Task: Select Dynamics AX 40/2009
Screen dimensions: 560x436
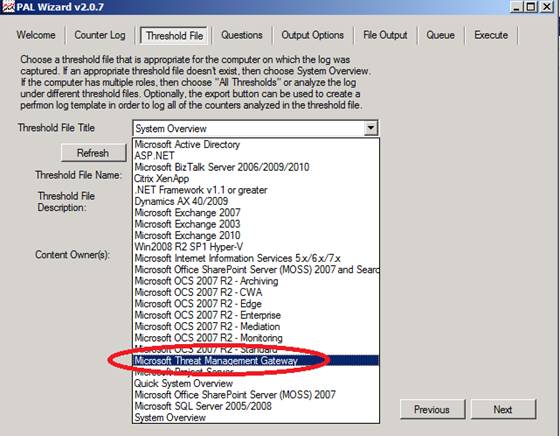Action: coord(255,201)
